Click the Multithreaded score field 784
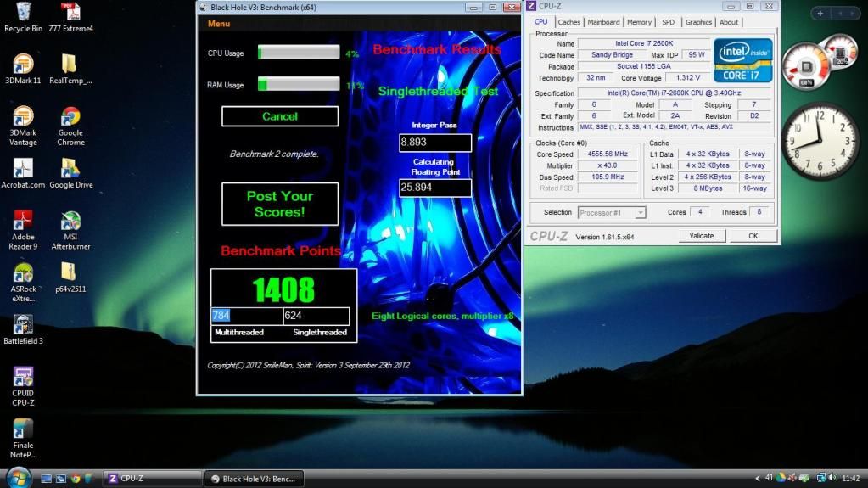Screen dimensions: 868x488 (x=247, y=316)
